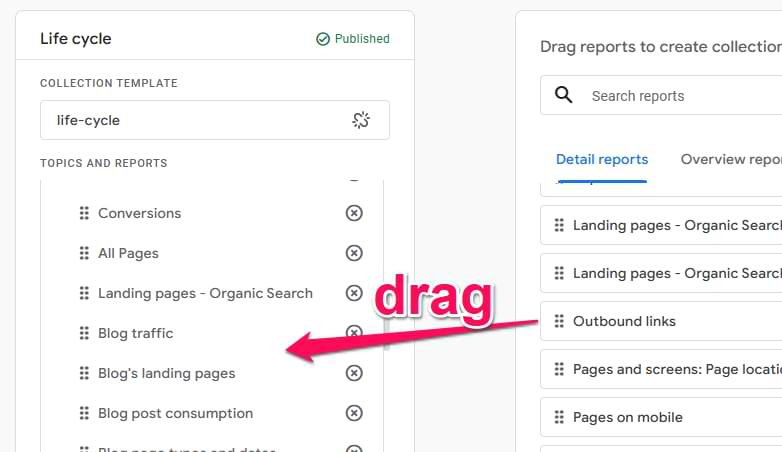
Task: Click into the Search reports field
Action: [x=680, y=96]
